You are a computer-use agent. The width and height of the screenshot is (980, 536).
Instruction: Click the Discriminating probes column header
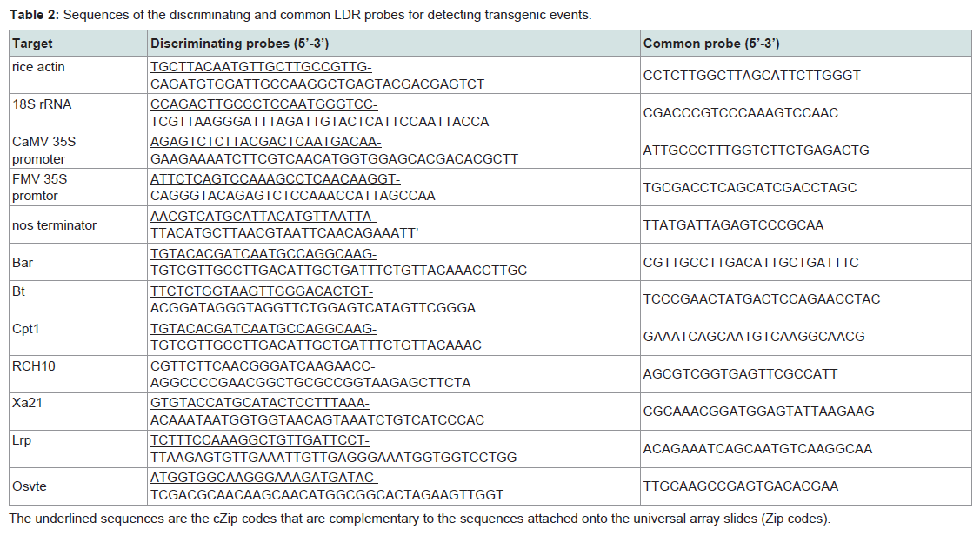coord(394,44)
